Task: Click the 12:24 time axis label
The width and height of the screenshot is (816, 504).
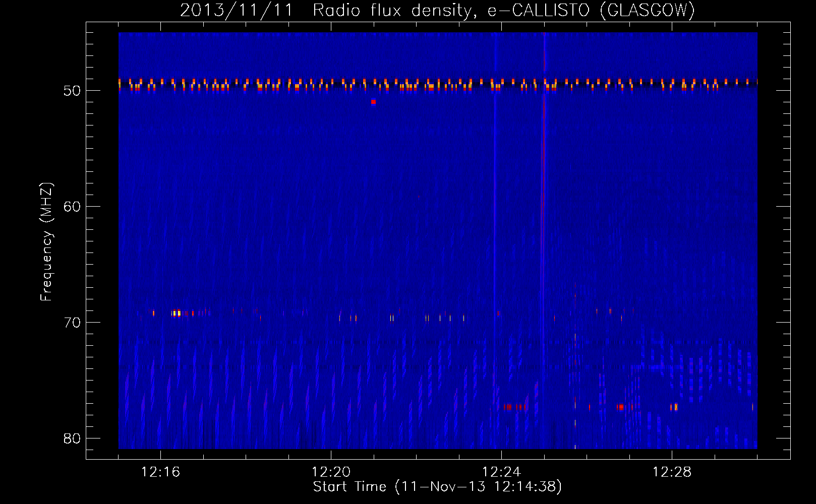Action: [501, 472]
